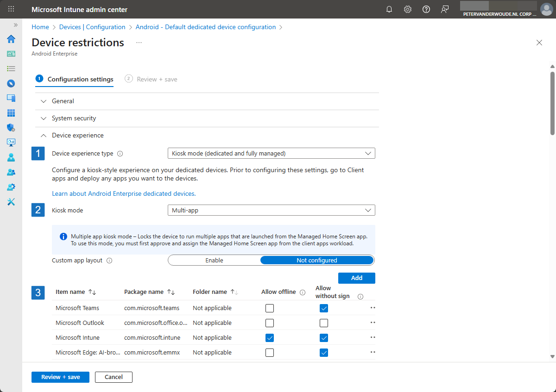Image resolution: width=556 pixels, height=392 pixels.
Task: Open Tenant administration icon in sidebar
Action: [11, 187]
